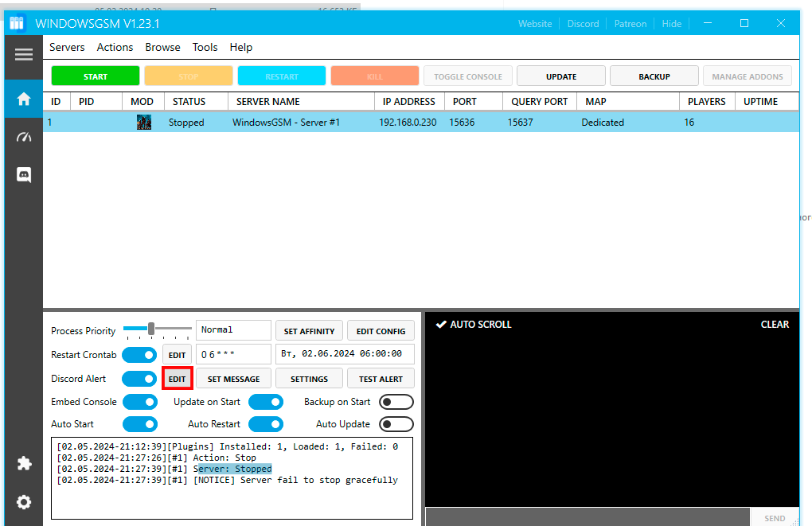
Task: Open the Discord bot sidebar icon
Action: pyautogui.click(x=24, y=175)
